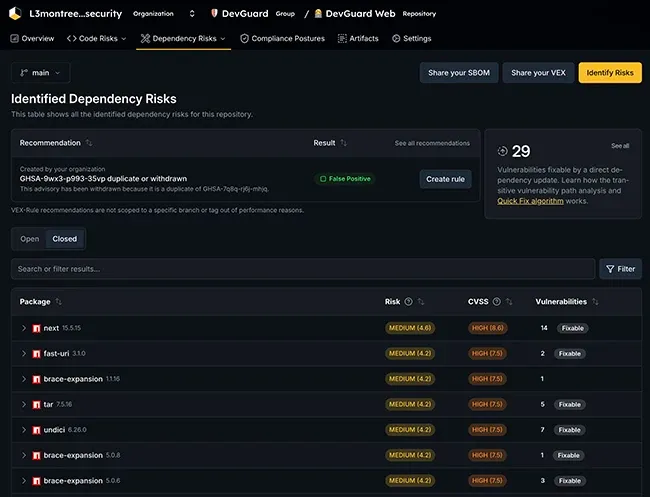Click the Fixable badge for undici
The image size is (650, 497).
tap(570, 430)
